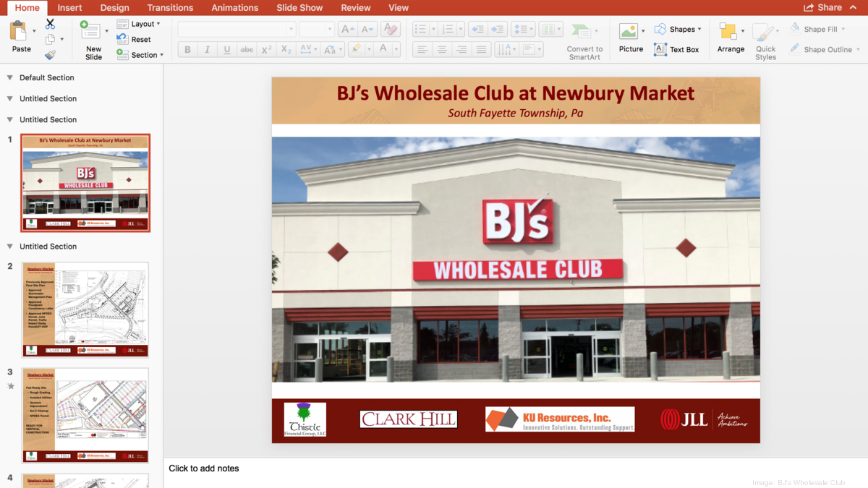Click the Cut scissors icon
This screenshot has width=868, height=488.
pos(50,25)
